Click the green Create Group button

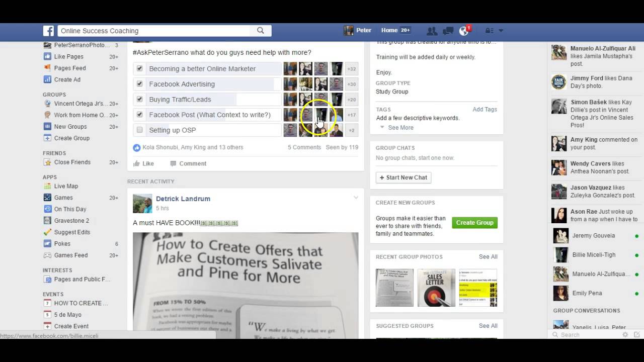474,223
